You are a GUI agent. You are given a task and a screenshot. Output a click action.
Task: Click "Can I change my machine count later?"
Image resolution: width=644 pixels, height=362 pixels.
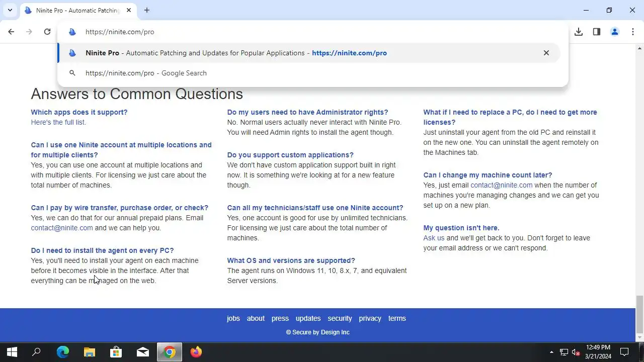[488, 175]
